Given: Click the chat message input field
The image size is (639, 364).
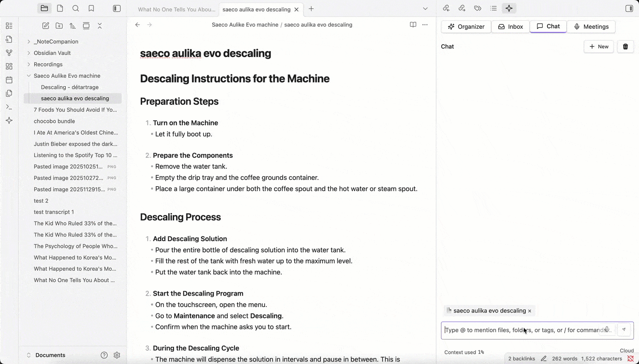Looking at the screenshot, I should point(524,330).
